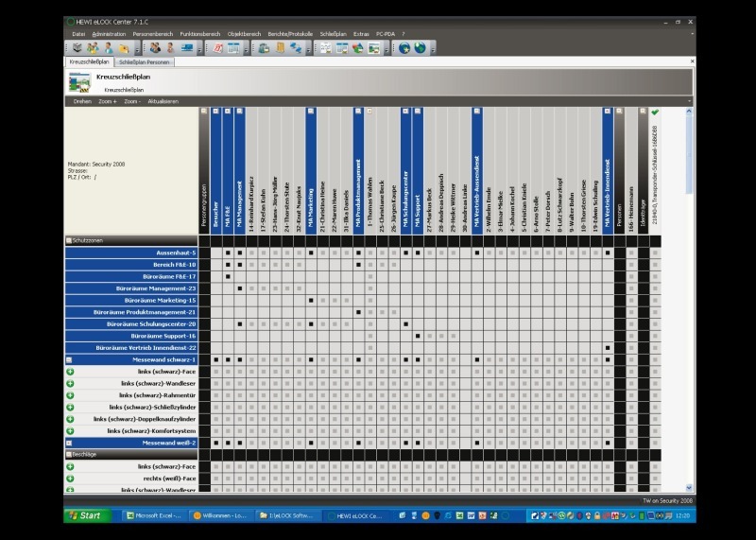This screenshot has height=540, width=756.
Task: Open the Berichte/Protokolle menu
Action: (290, 34)
